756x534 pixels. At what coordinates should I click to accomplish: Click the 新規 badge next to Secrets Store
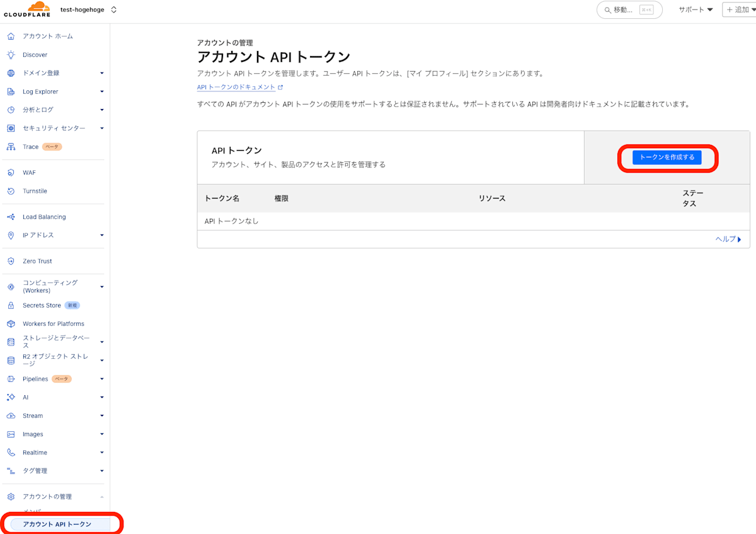(x=72, y=305)
